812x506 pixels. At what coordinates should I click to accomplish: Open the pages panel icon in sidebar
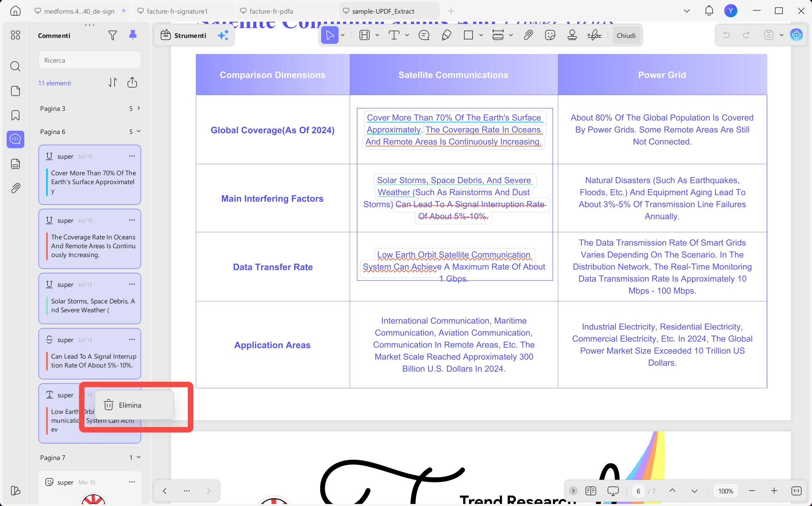pos(15,91)
